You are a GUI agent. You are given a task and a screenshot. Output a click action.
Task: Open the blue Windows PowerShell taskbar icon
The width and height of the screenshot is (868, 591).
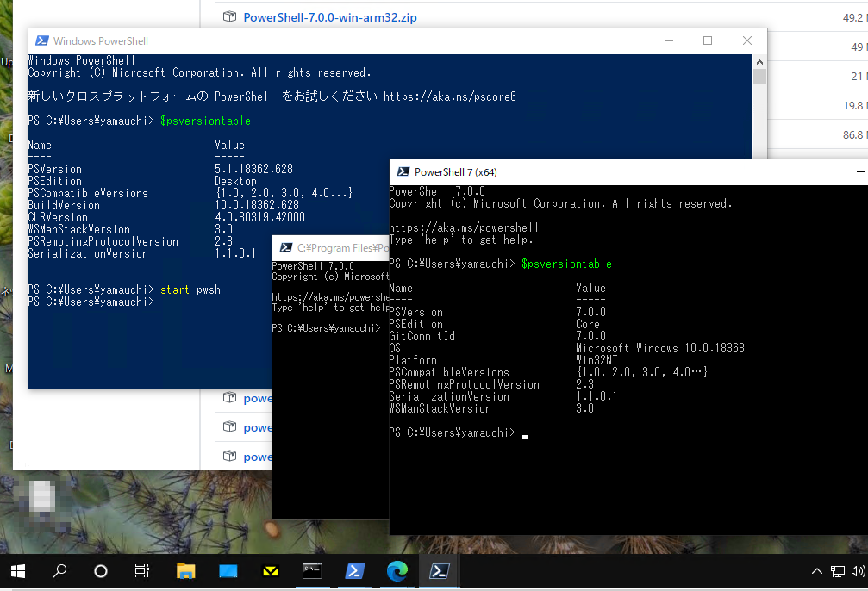[354, 570]
